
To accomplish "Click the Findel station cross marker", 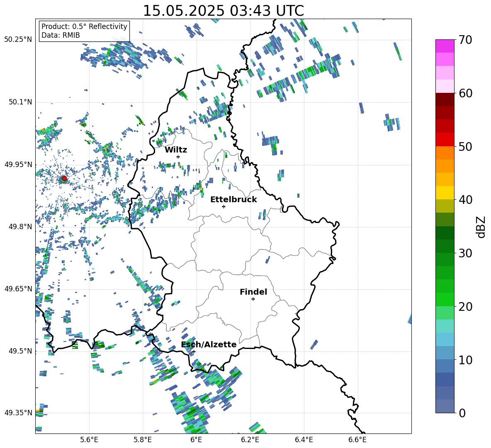I will (253, 299).
